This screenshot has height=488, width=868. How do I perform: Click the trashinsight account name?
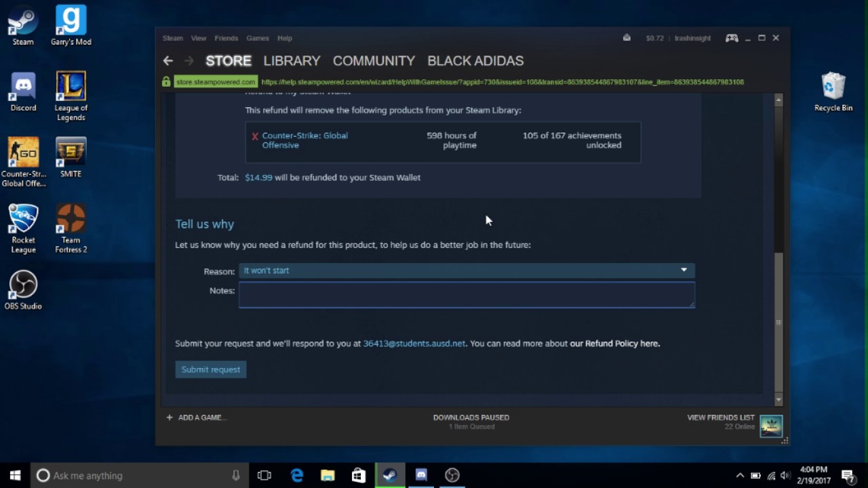click(x=692, y=38)
